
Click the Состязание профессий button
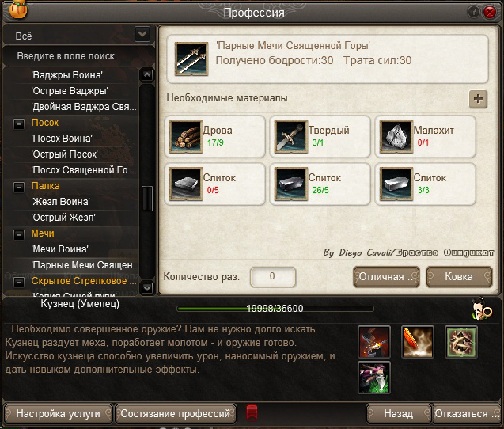[x=176, y=413]
